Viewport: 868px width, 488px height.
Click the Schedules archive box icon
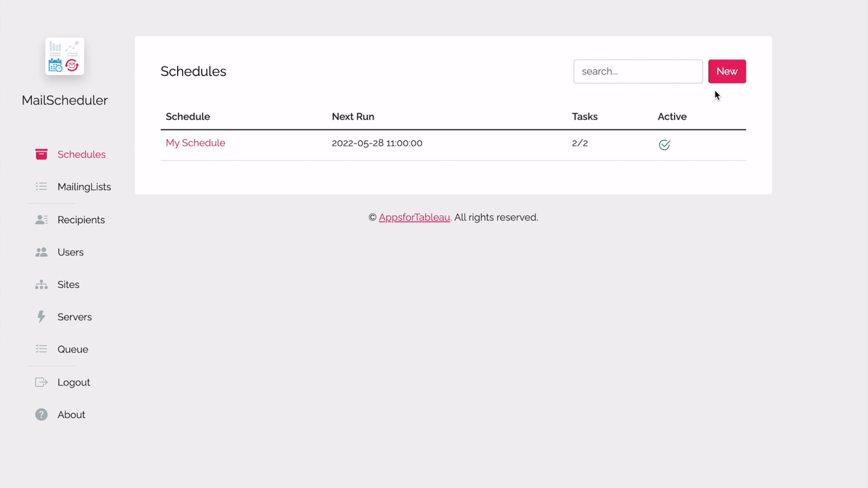[41, 155]
